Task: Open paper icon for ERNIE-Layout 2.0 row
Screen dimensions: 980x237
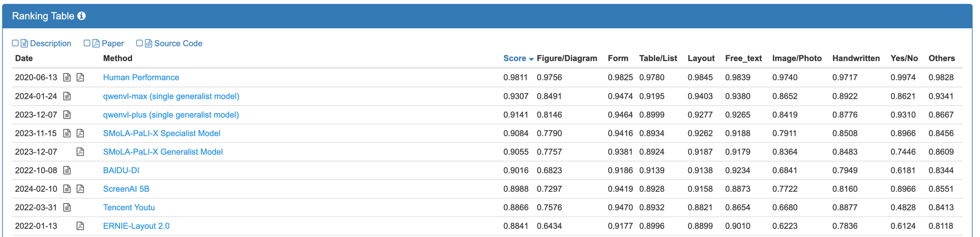Action: click(80, 226)
